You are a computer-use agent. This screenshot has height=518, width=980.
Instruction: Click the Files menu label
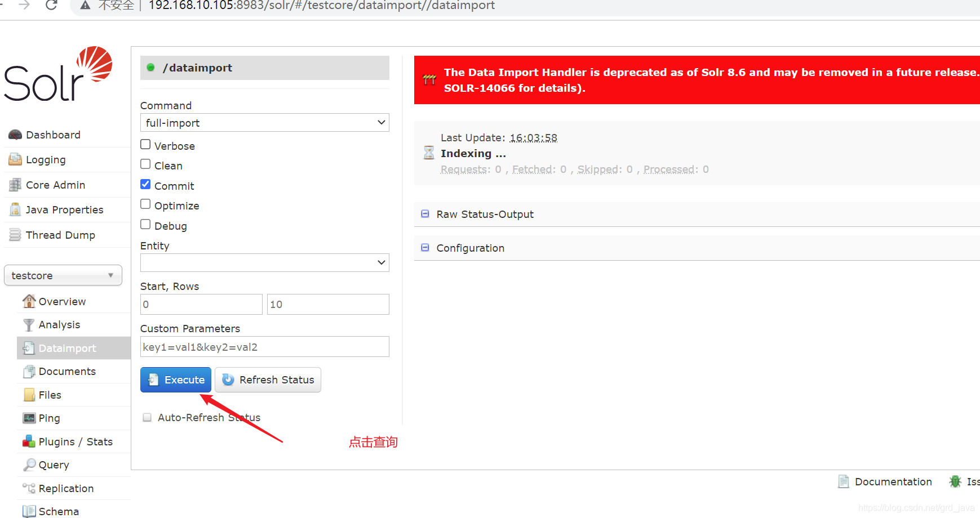(50, 395)
